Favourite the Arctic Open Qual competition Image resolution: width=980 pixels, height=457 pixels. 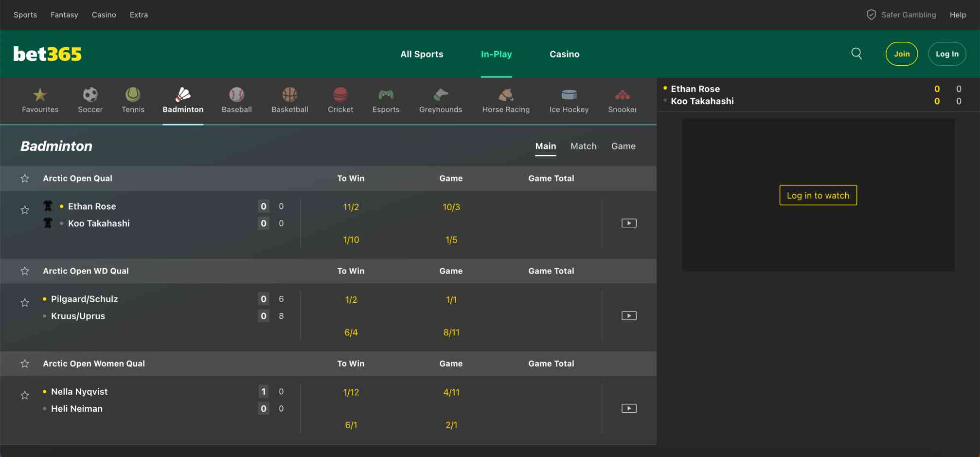click(x=24, y=178)
